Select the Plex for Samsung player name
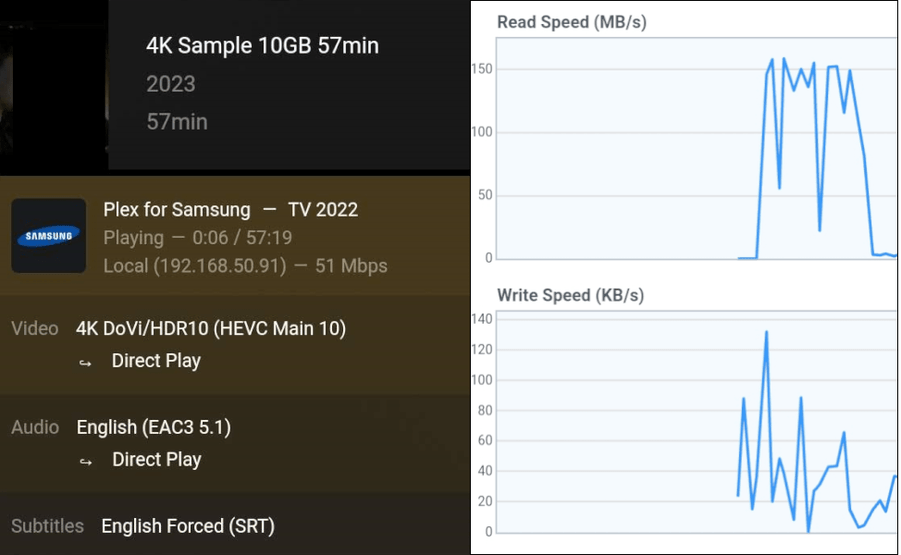The height and width of the screenshot is (555, 901). 177,210
